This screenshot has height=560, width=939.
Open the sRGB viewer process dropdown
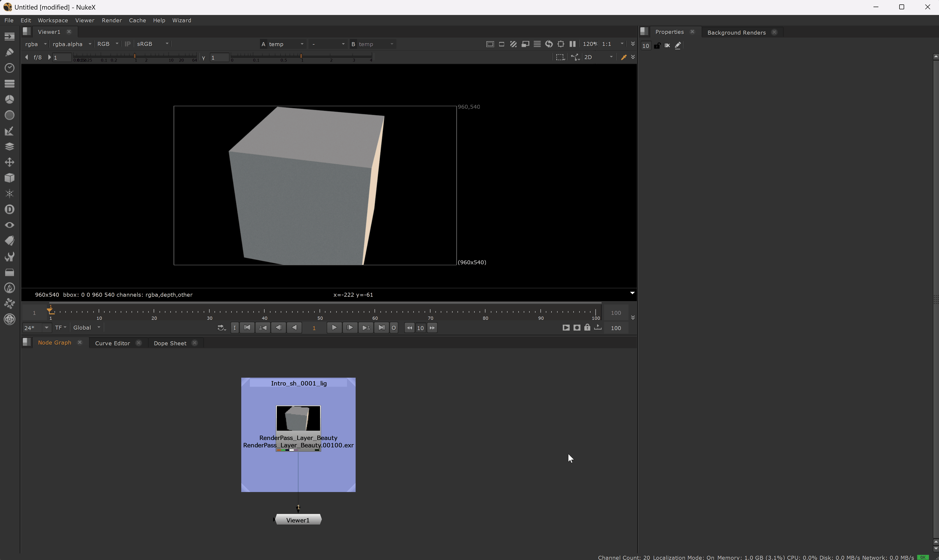pyautogui.click(x=152, y=44)
